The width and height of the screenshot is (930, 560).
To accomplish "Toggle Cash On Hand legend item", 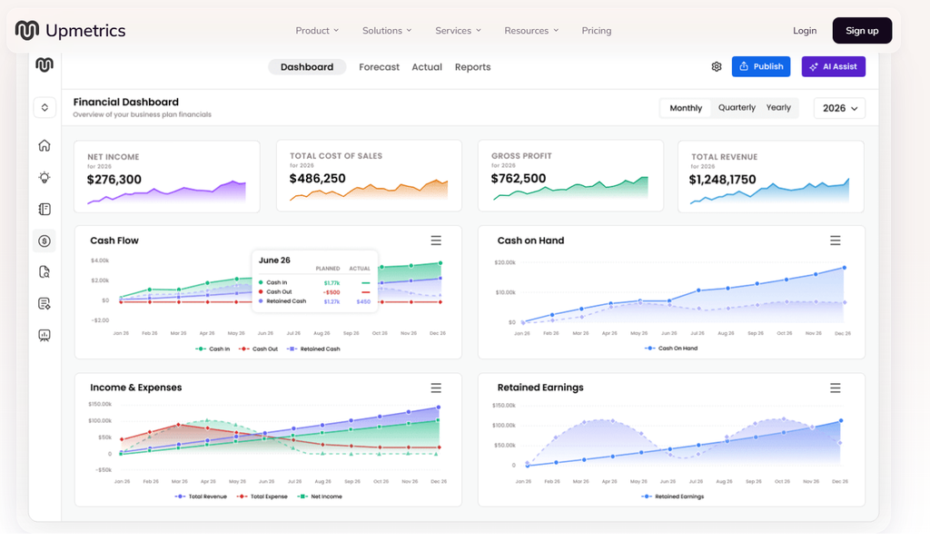I will [x=671, y=349].
